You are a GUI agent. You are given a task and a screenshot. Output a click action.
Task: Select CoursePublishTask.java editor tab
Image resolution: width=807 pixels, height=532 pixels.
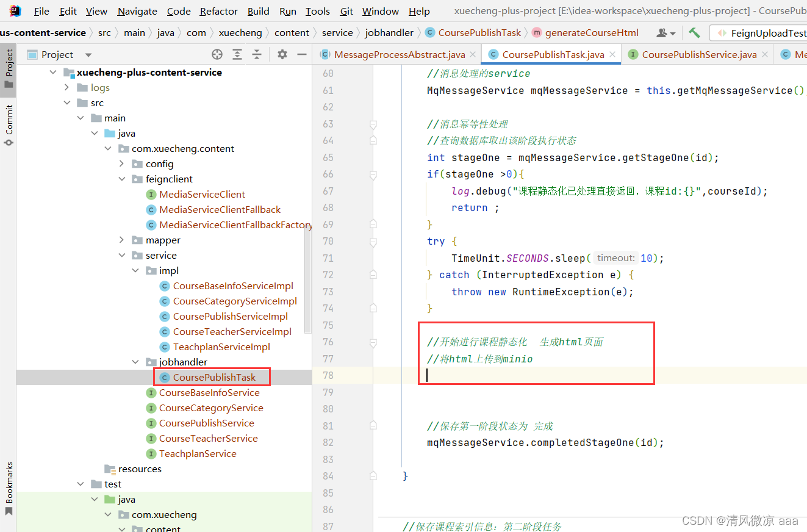(553, 54)
